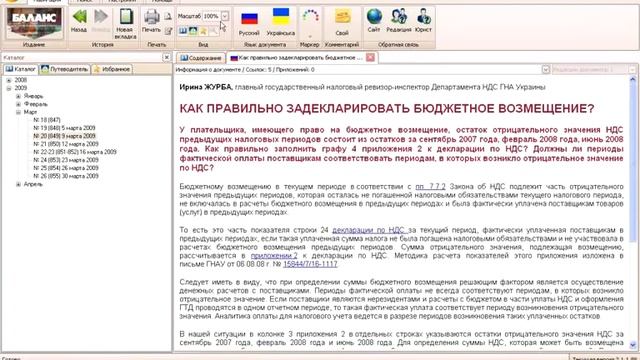Switch to the Избранное tab
The height and width of the screenshot is (360, 640).
pos(112,69)
